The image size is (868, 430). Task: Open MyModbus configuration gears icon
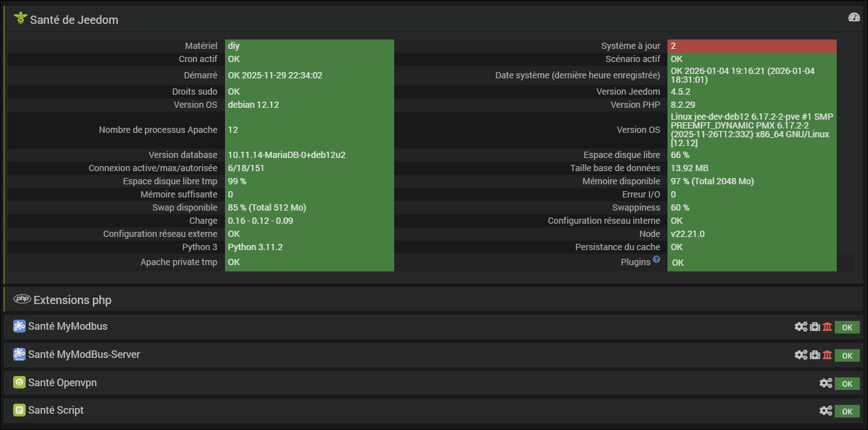[801, 327]
